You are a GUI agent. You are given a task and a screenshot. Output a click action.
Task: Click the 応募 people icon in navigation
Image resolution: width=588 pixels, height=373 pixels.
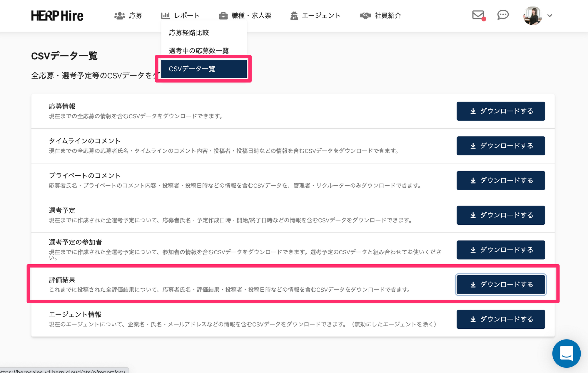click(120, 16)
